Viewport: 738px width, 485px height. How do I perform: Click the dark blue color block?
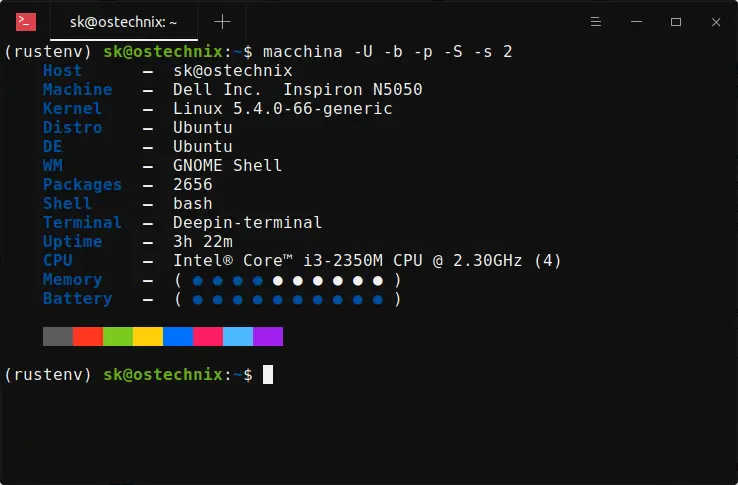pyautogui.click(x=178, y=336)
